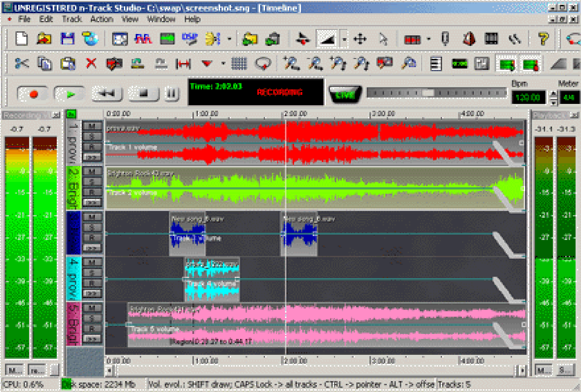Image resolution: width=581 pixels, height=392 pixels.
Task: Open dropdown arrow next to red triangle icon
Action: coord(223,64)
